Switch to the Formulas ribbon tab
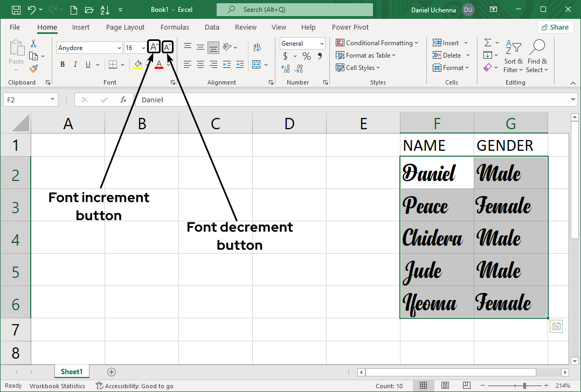The height and width of the screenshot is (392, 581). click(x=175, y=27)
